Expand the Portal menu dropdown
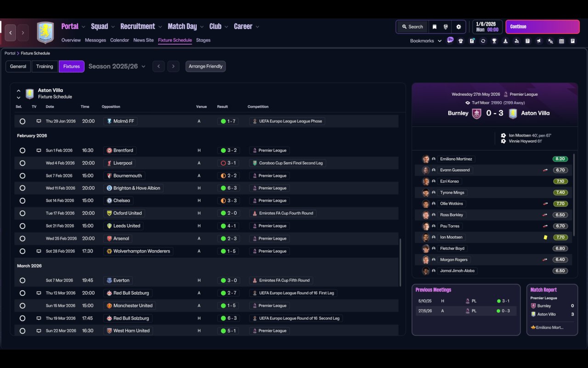This screenshot has height=368, width=588. [84, 27]
